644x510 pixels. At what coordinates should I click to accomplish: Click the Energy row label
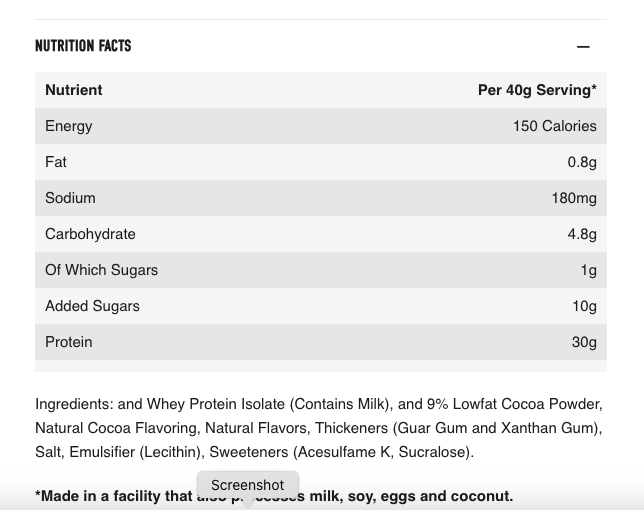(x=69, y=126)
